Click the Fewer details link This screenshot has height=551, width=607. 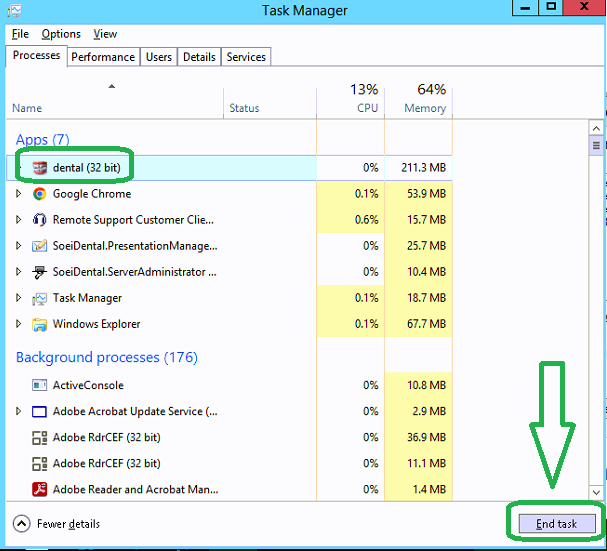(x=69, y=524)
